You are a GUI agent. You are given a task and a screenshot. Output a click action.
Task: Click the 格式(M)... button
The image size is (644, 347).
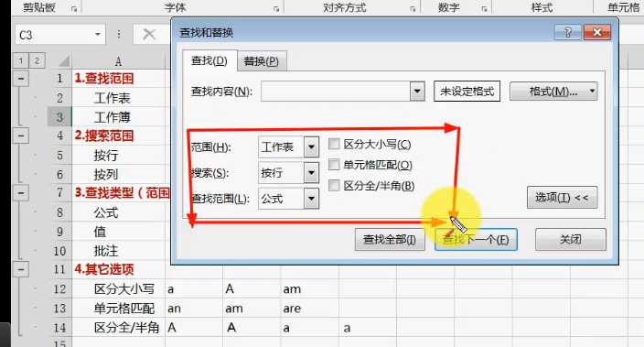pos(553,92)
